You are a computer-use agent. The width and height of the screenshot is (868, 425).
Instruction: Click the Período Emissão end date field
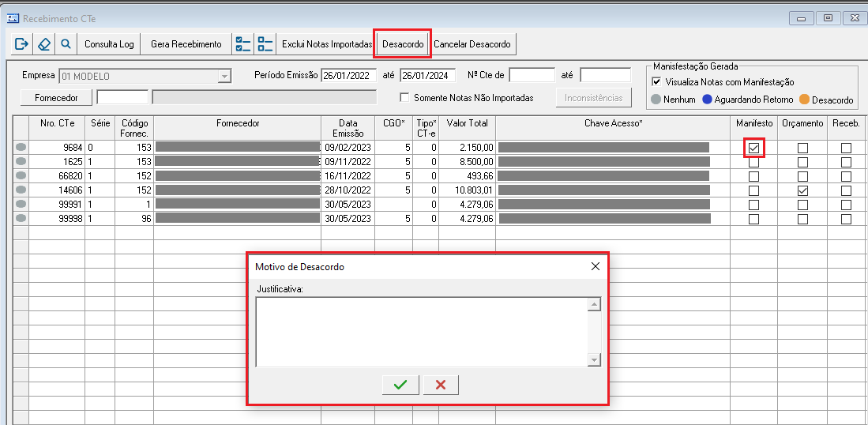click(428, 75)
